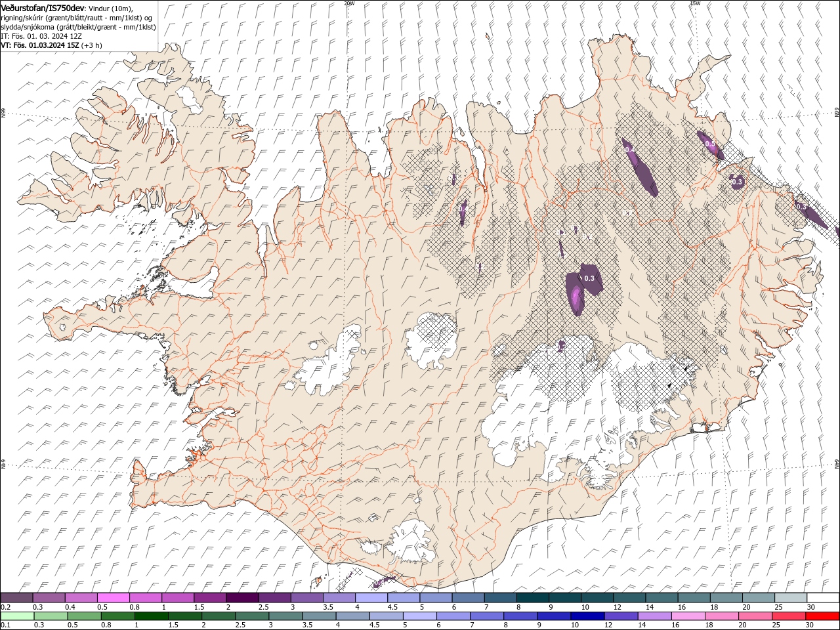The width and height of the screenshot is (840, 630).
Task: Pick the 2.5 grey-green swatch, lower scale
Action: click(251, 616)
